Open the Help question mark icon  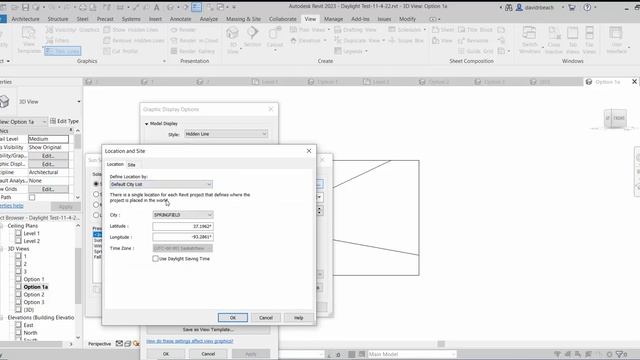[587, 7]
